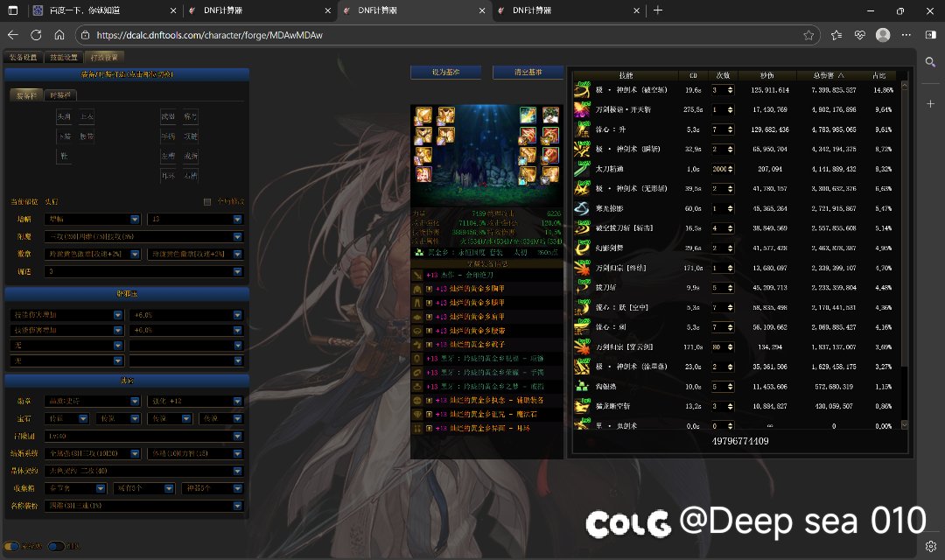The image size is (945, 560).
Task: Click the skill table vertical scrollbar
Action: tap(904, 255)
